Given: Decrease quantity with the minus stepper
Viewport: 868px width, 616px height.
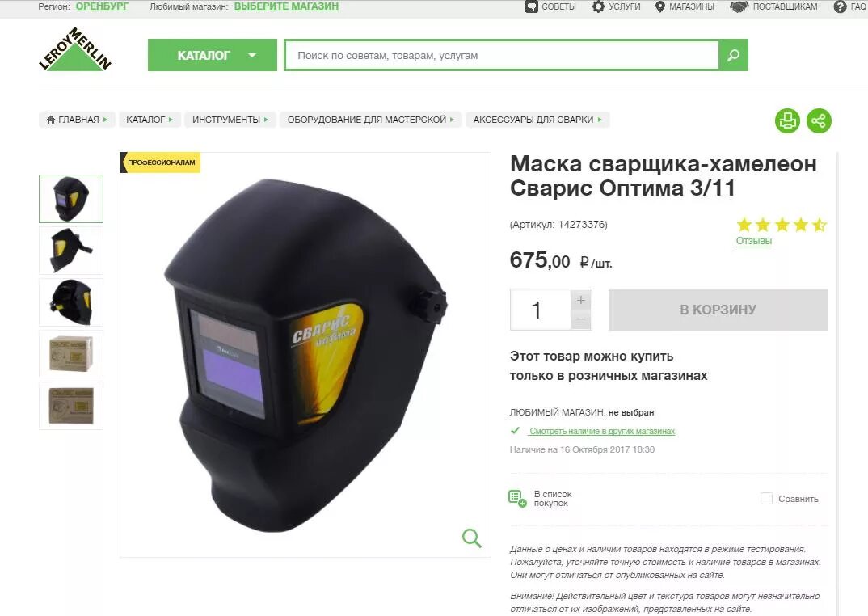Looking at the screenshot, I should pyautogui.click(x=581, y=319).
